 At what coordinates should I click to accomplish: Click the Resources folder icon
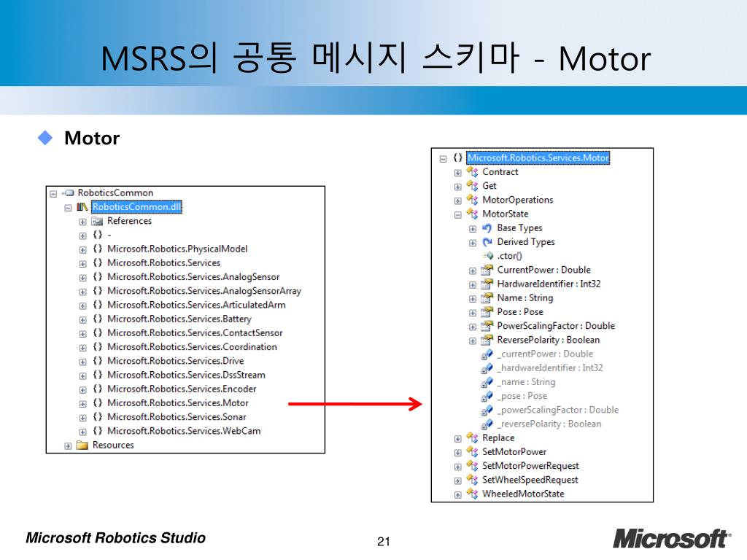click(82, 446)
